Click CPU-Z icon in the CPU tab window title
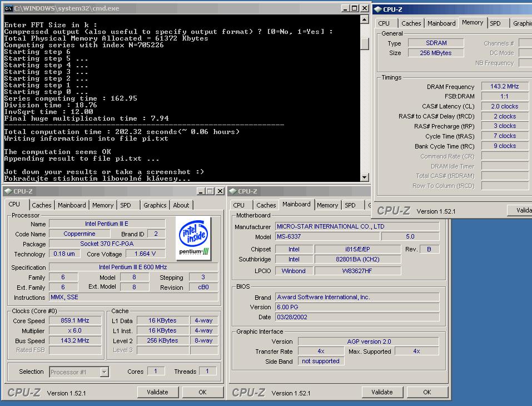The width and height of the screenshot is (532, 406). pyautogui.click(x=8, y=191)
